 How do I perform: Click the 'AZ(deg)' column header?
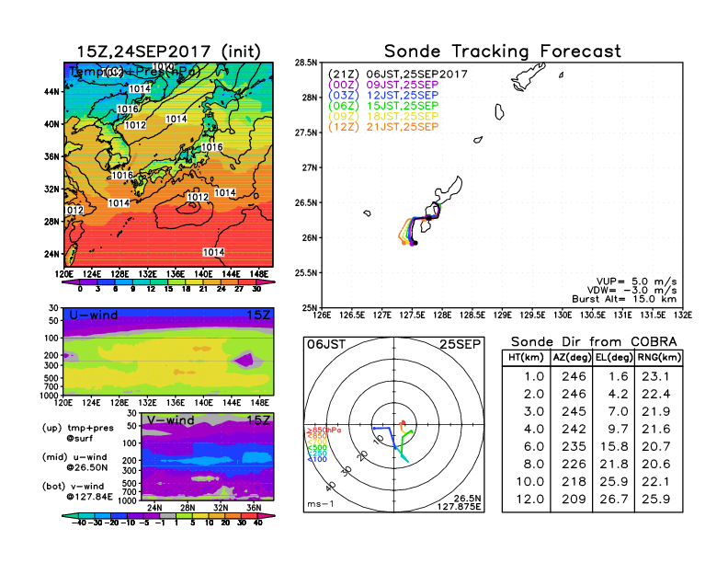572,358
